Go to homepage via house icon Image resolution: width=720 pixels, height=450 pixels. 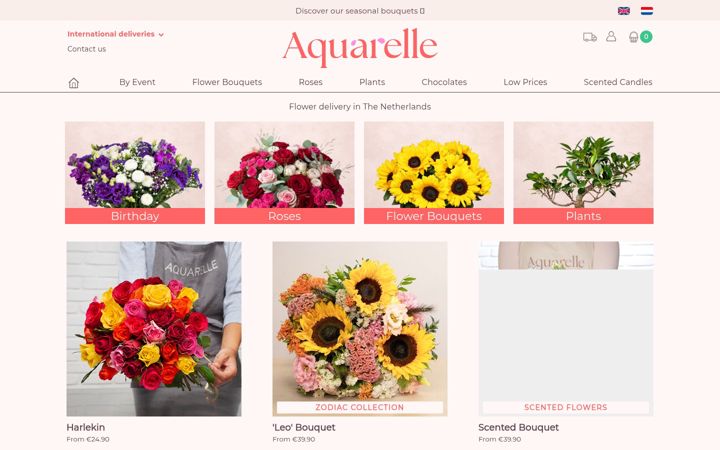(73, 83)
